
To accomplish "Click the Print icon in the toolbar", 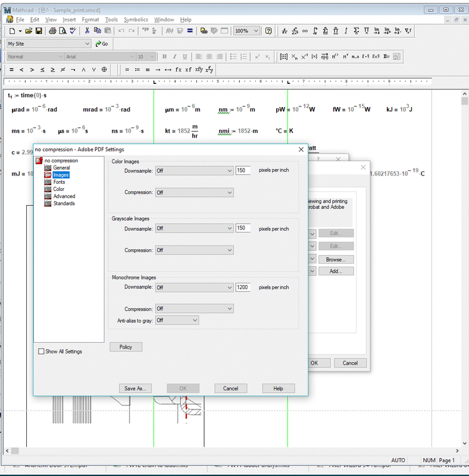I will click(52, 31).
